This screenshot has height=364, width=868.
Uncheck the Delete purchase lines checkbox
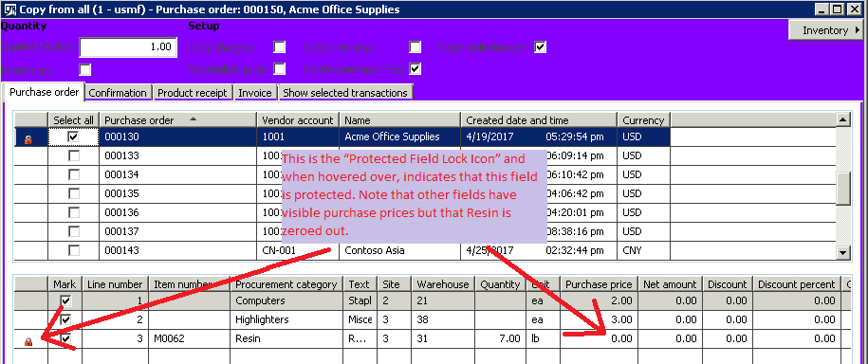tap(416, 69)
